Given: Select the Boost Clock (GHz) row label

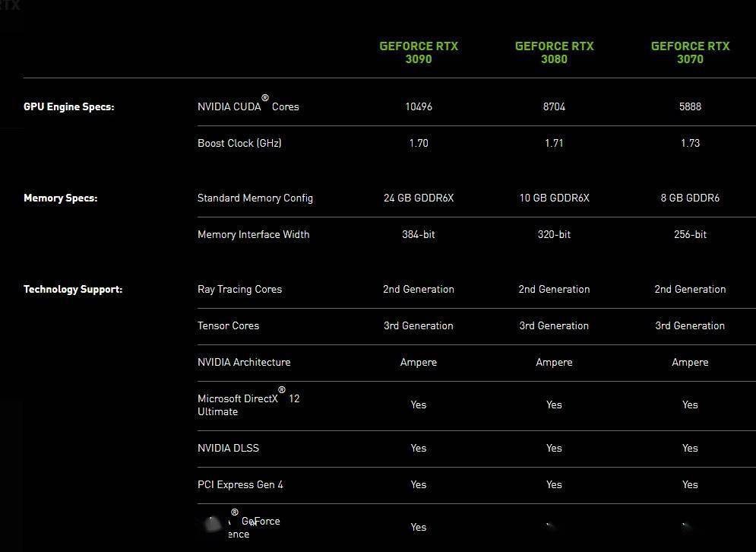Looking at the screenshot, I should (239, 143).
